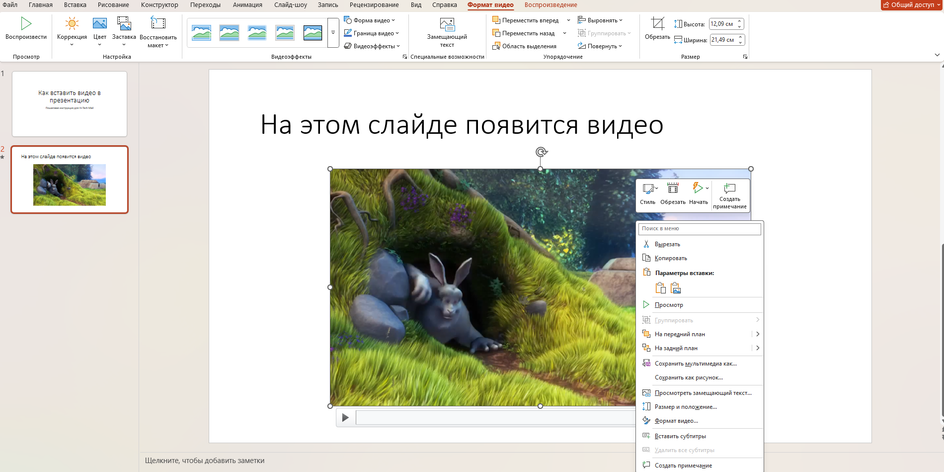Switch to the Главная tab
The image size is (944, 472).
(40, 5)
